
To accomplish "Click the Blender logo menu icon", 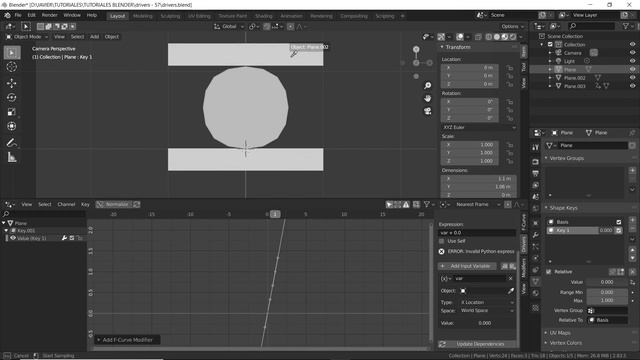I will pyautogui.click(x=7, y=16).
